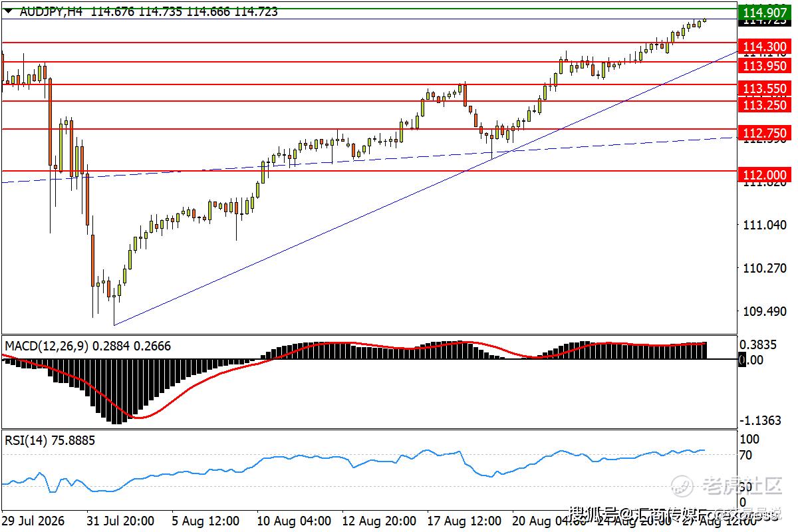Viewport: 798px width, 532px height.
Task: Click the dropdown triangle beside AUDJPY,H4
Action: [9, 11]
